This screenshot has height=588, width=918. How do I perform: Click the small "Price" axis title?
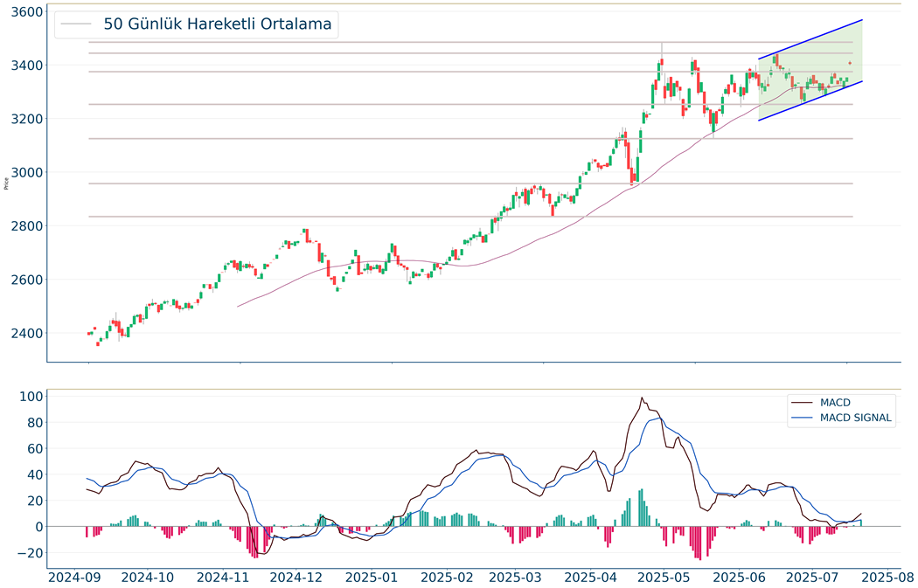(x=6, y=183)
